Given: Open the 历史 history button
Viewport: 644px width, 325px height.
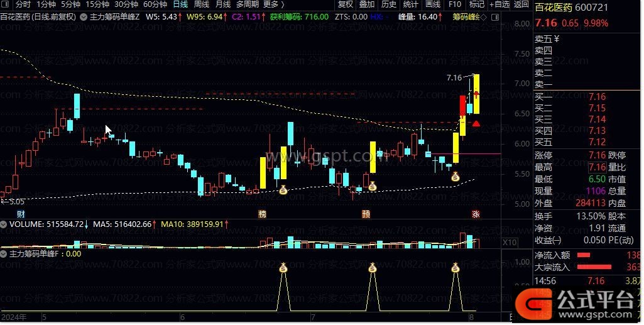Looking at the screenshot, I should (388, 4).
